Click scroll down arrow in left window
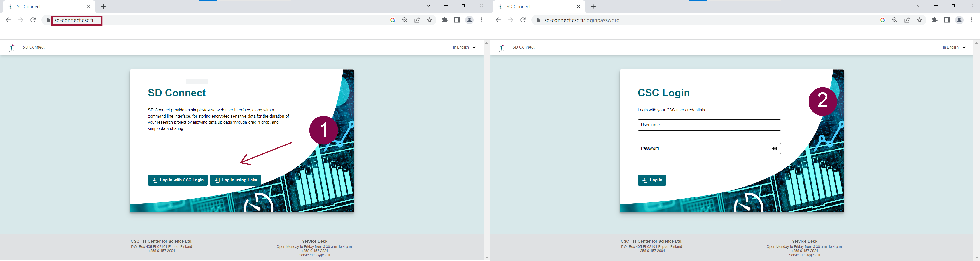The width and height of the screenshot is (980, 261). [x=487, y=258]
